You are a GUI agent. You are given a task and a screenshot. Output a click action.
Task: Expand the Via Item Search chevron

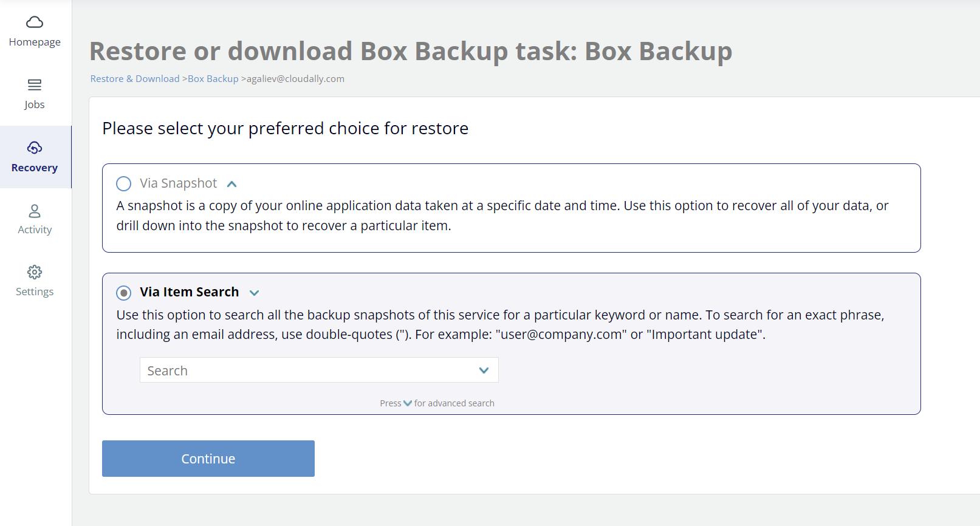tap(254, 293)
